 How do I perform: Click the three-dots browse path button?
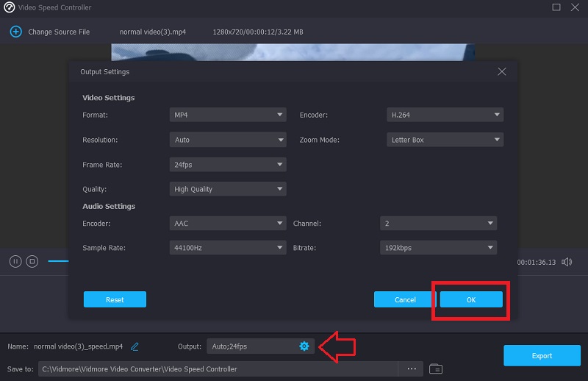(412, 368)
